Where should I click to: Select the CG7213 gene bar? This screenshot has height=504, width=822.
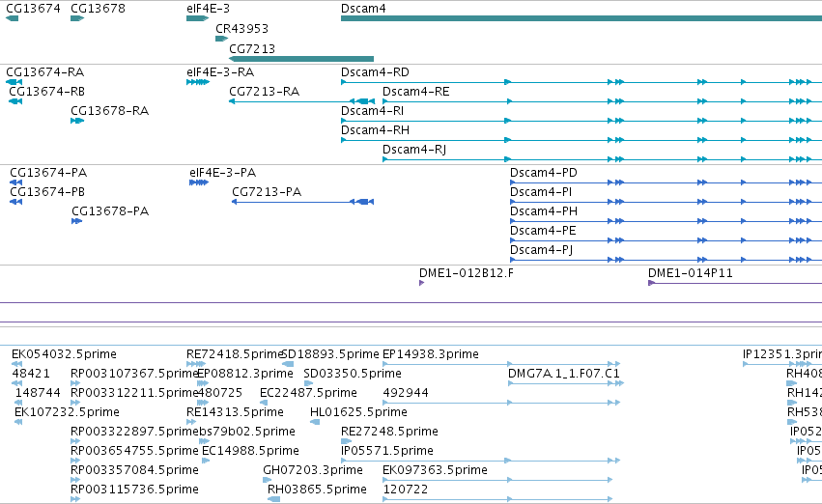(301, 59)
